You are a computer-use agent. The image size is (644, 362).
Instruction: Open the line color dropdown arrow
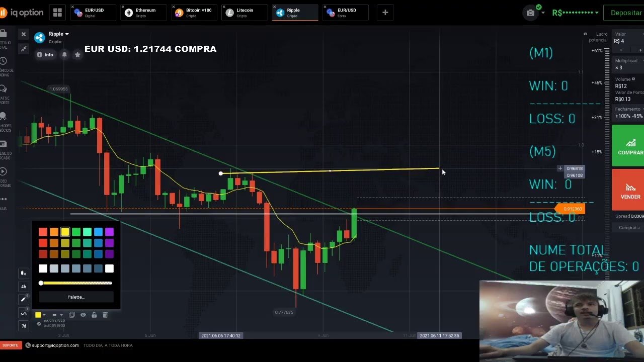pyautogui.click(x=44, y=315)
